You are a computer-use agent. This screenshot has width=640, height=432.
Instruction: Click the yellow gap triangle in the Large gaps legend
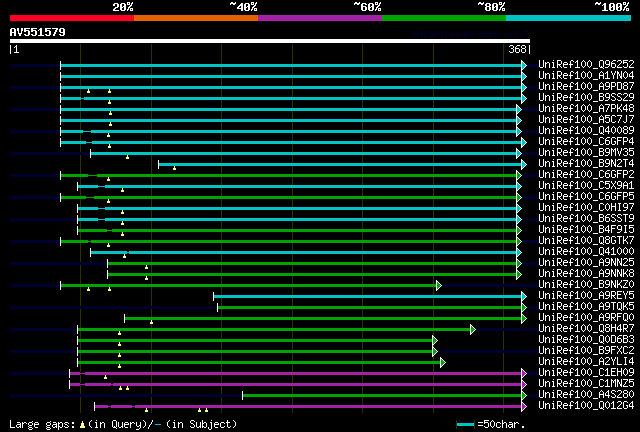[82, 425]
